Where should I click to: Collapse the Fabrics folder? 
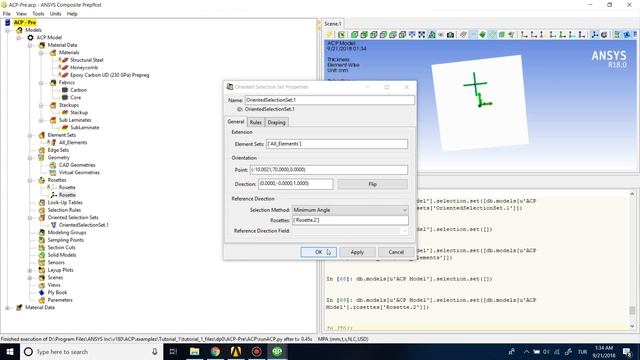41,83
